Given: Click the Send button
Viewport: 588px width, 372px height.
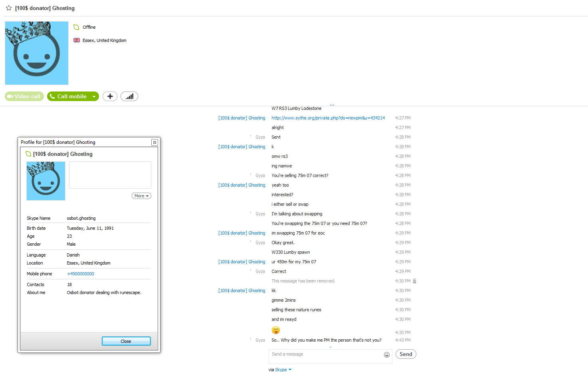Looking at the screenshot, I should tap(406, 354).
